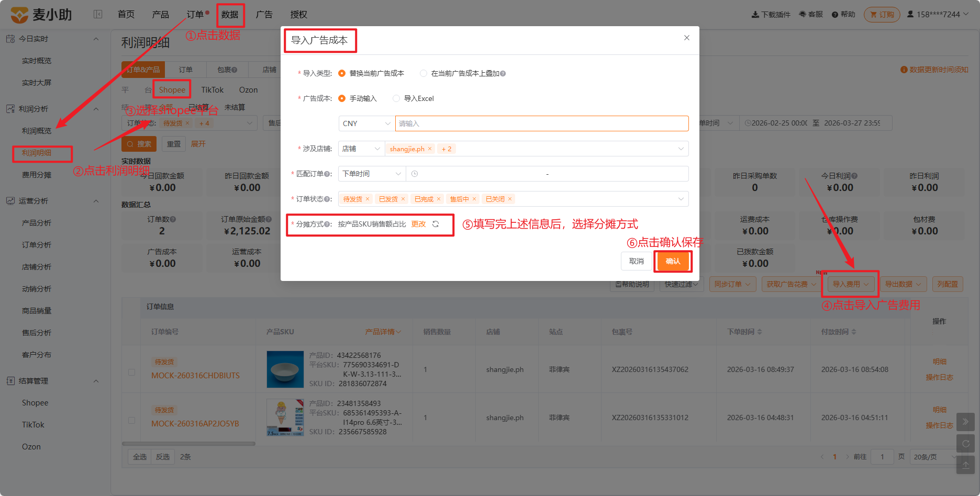Open the 下单时间 match dropdown
Image resolution: width=980 pixels, height=496 pixels.
[372, 174]
